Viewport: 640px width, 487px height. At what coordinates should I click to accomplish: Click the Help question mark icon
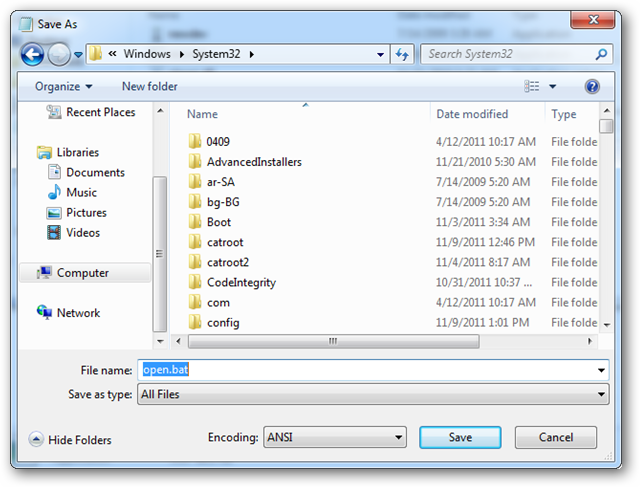click(x=592, y=87)
